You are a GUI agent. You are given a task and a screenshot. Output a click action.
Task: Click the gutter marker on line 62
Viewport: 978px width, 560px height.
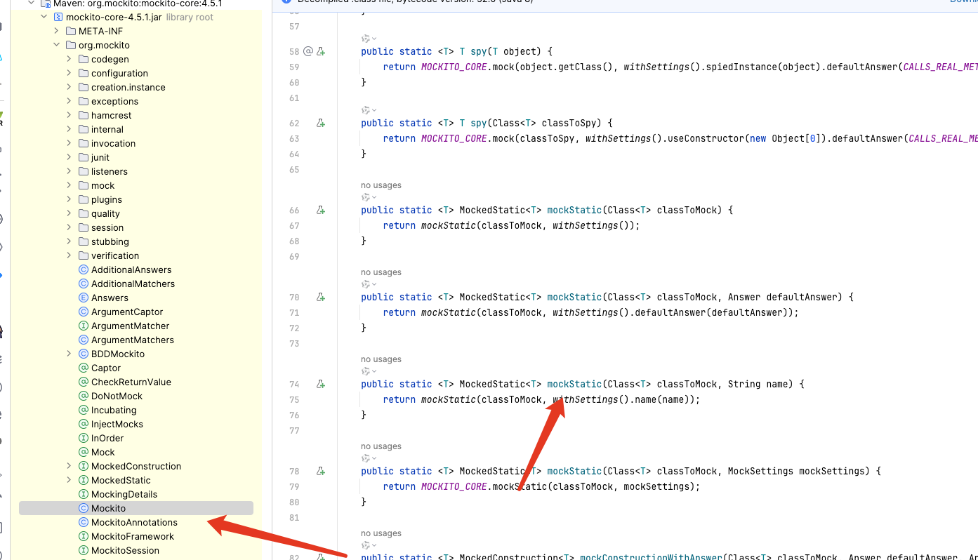pos(321,123)
